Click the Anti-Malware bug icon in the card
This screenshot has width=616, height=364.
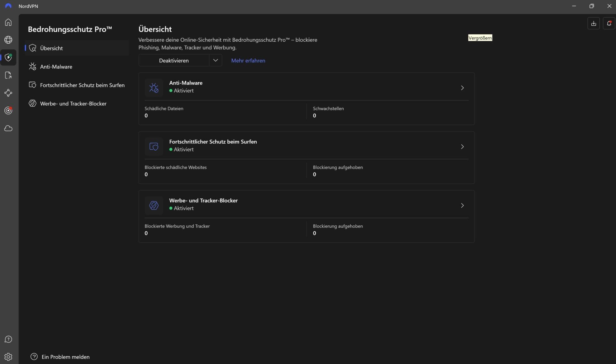point(154,88)
